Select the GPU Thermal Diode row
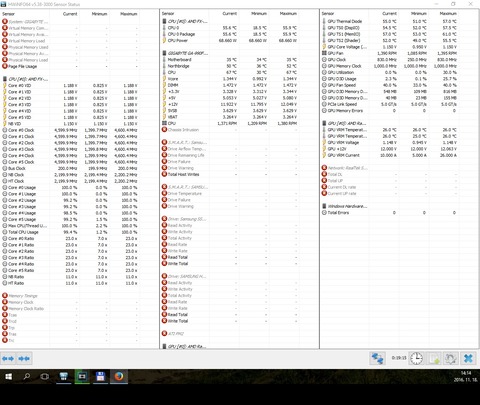The width and height of the screenshot is (480, 405). tap(390, 21)
